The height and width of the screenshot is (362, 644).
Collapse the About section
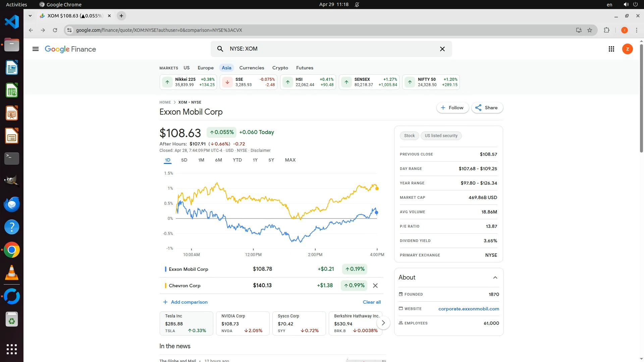tap(495, 278)
